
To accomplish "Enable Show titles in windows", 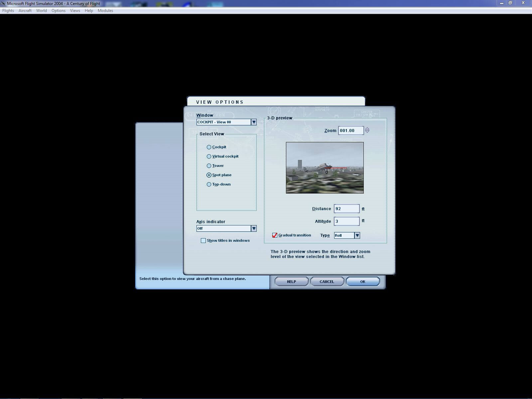I will pos(203,240).
